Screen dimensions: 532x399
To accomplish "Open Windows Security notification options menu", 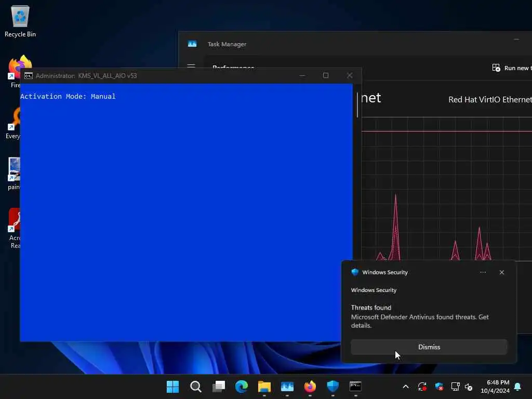I will (483, 272).
